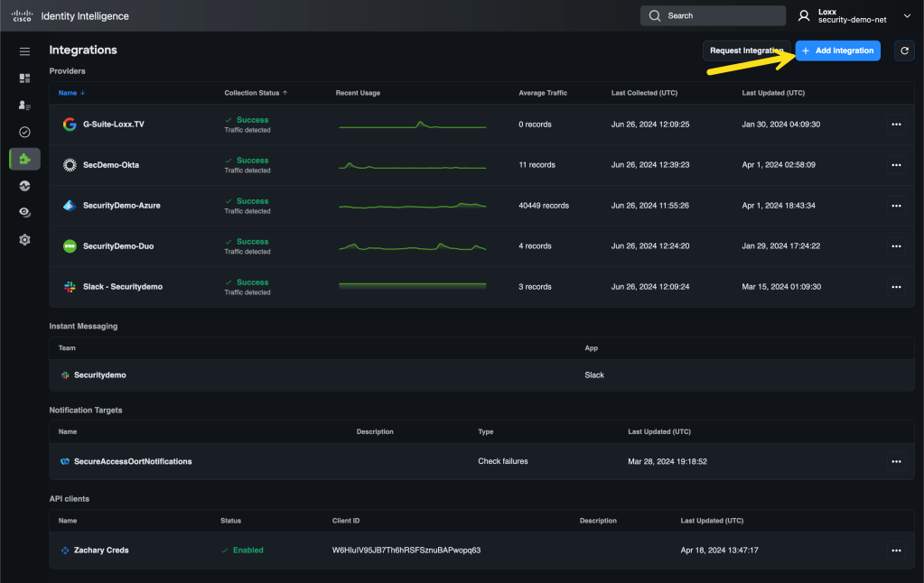Click the Add Integration button
Viewport: 924px width, 583px height.
(838, 51)
